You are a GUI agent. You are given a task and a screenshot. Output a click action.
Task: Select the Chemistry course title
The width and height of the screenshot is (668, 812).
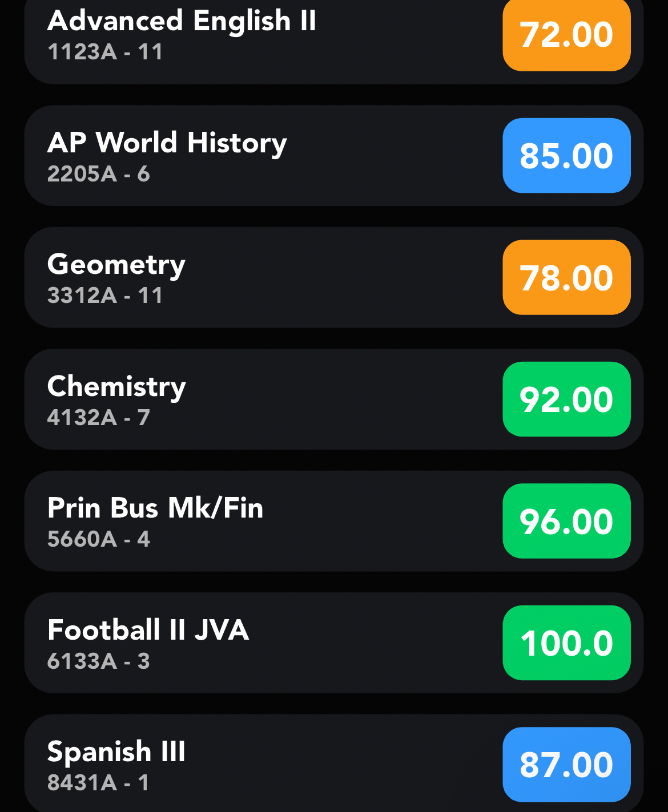[116, 387]
